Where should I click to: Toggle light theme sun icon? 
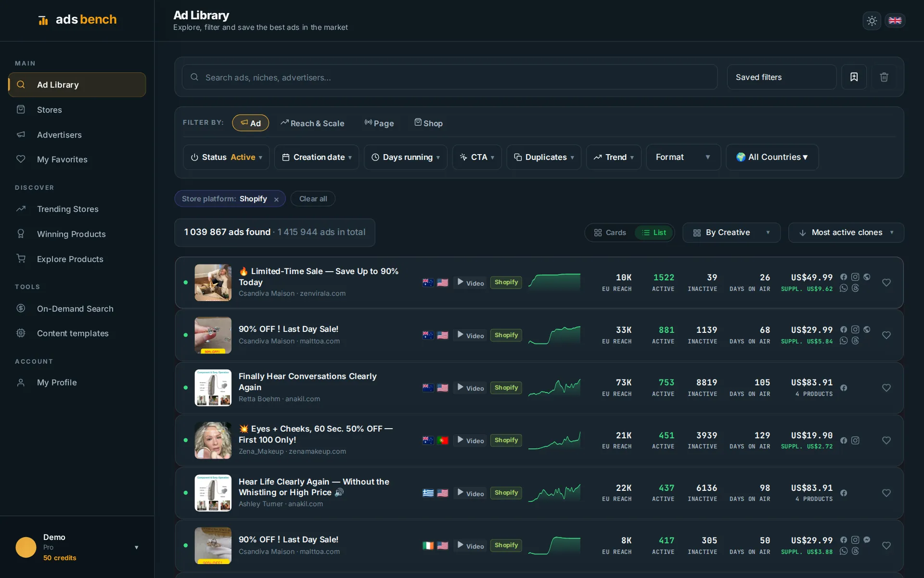[872, 21]
